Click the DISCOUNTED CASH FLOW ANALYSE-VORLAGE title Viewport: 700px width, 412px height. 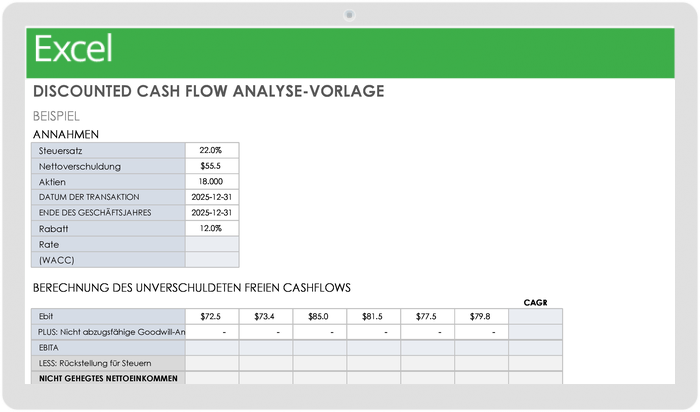pos(208,91)
